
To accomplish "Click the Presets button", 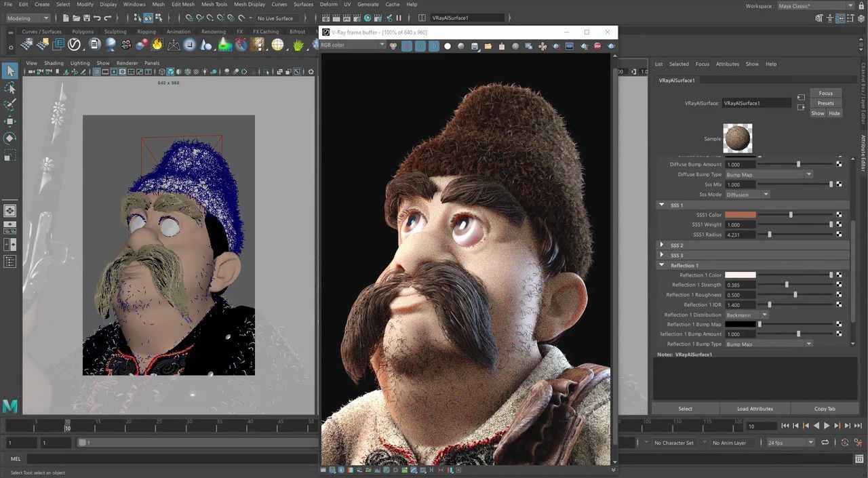I will [825, 103].
